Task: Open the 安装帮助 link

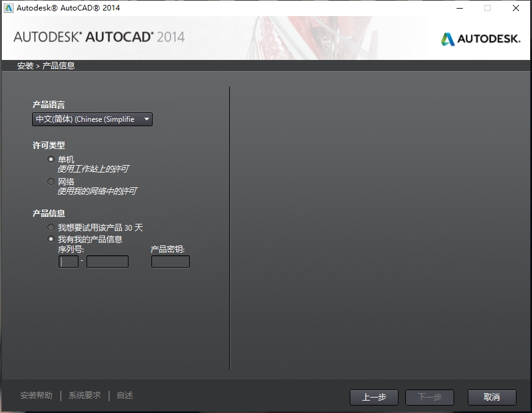Action: pos(36,396)
